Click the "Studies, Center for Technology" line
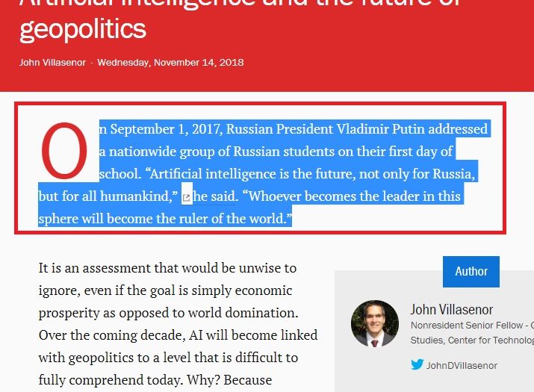534x392 pixels. 471,340
